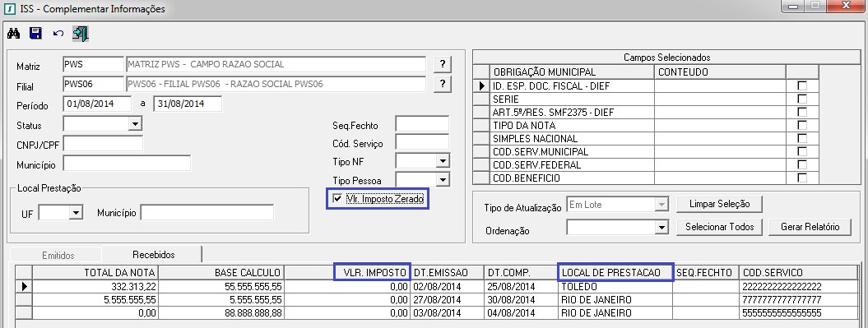
Task: Click the question mark button beside Filial
Action: [443, 84]
